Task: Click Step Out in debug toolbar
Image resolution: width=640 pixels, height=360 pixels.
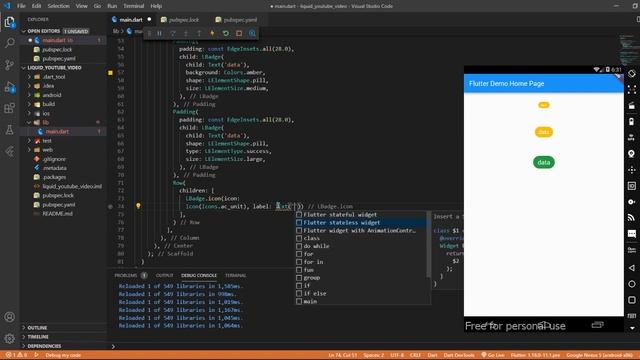Action: pos(199,33)
